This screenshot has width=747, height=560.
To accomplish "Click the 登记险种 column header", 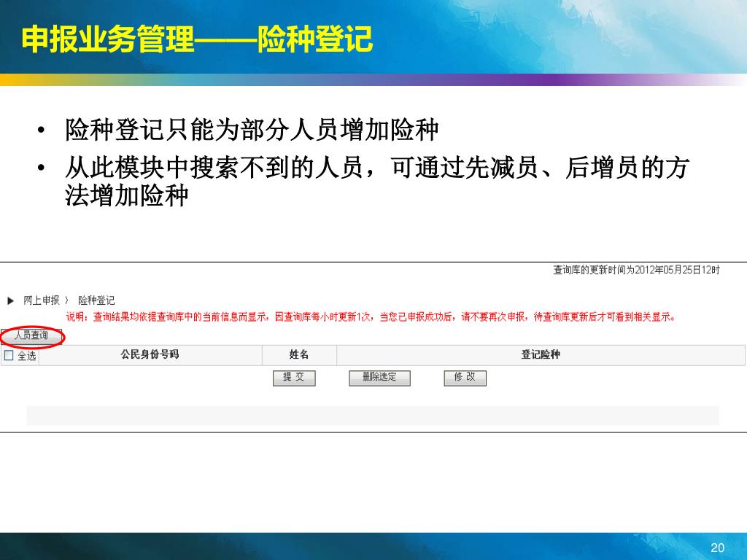I will pyautogui.click(x=541, y=355).
